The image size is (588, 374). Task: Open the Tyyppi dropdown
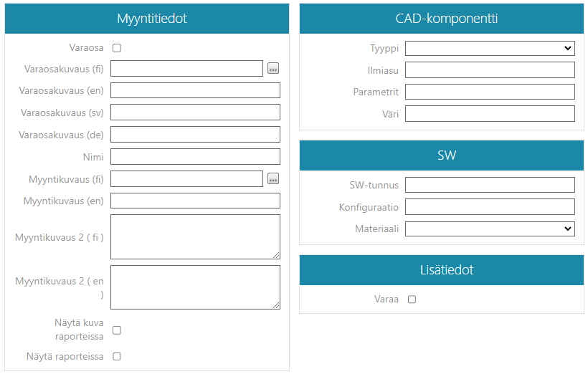pos(490,48)
